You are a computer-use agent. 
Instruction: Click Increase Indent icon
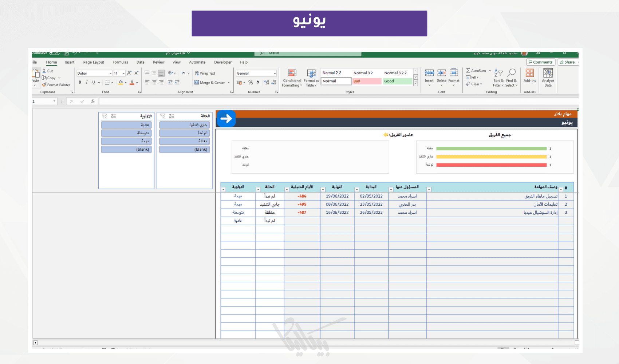[177, 83]
